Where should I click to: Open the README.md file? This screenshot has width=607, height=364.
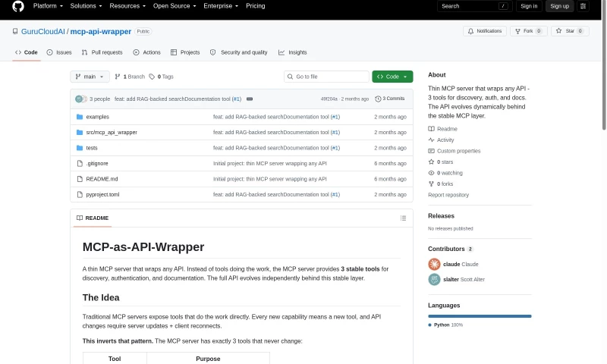102,179
